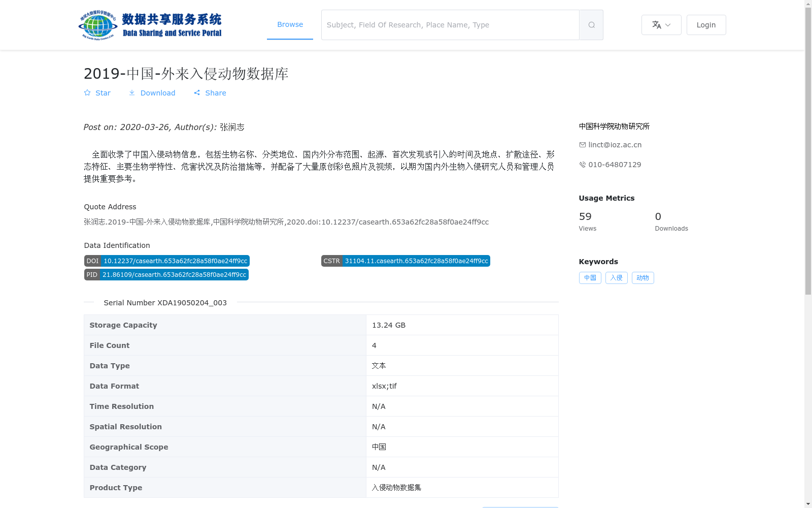The width and height of the screenshot is (812, 508).
Task: Click the dataset title 2019-中国-外来入侵动物数据库
Action: click(186, 74)
